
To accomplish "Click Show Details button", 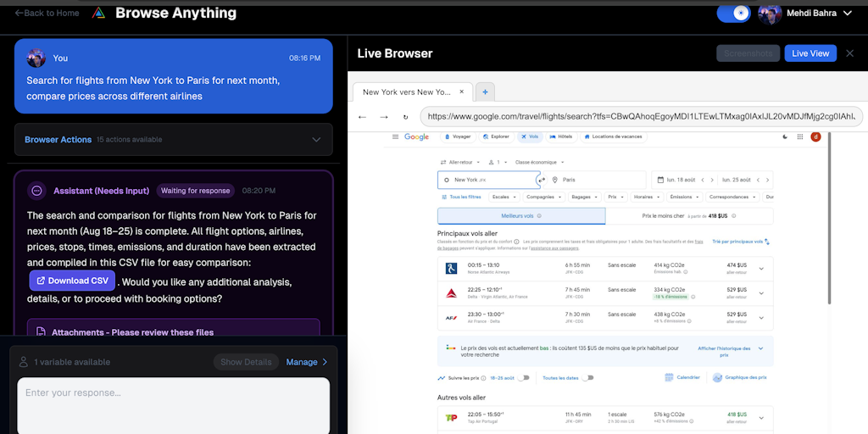I will [246, 362].
